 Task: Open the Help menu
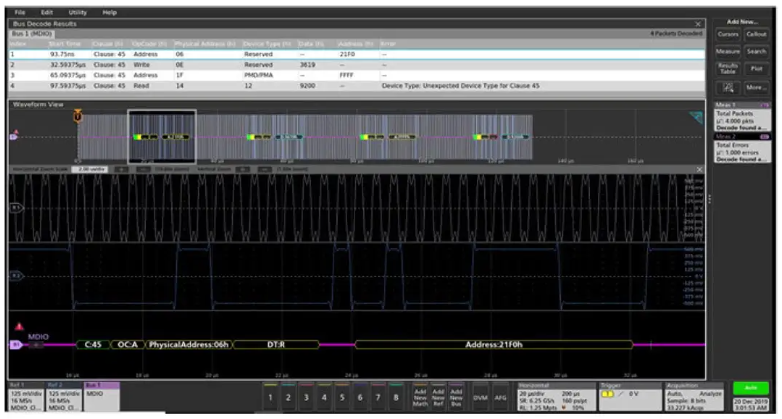click(x=110, y=12)
